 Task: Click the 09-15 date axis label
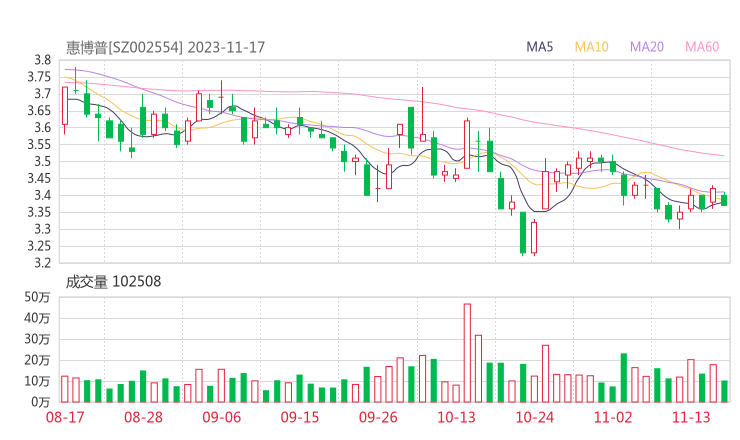coord(300,417)
